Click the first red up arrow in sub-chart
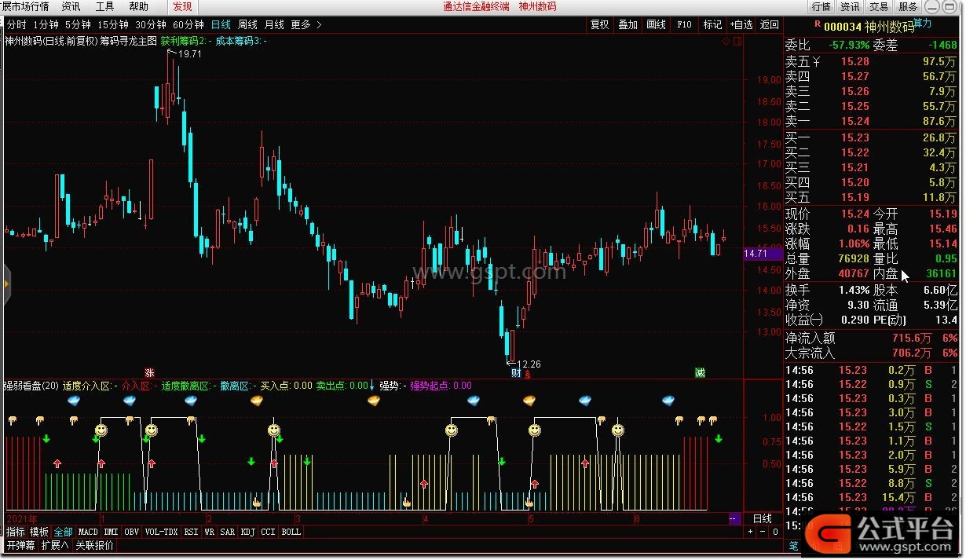Image resolution: width=966 pixels, height=560 pixels. pos(57,463)
